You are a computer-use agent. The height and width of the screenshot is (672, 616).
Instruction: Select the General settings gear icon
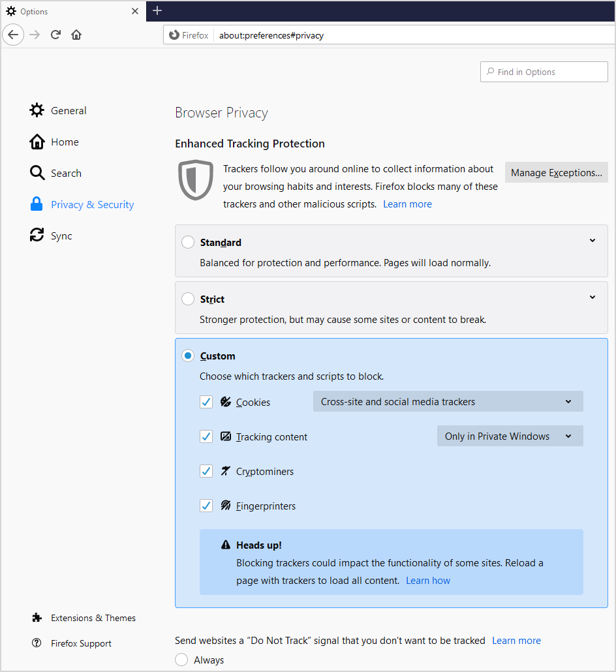(x=37, y=110)
